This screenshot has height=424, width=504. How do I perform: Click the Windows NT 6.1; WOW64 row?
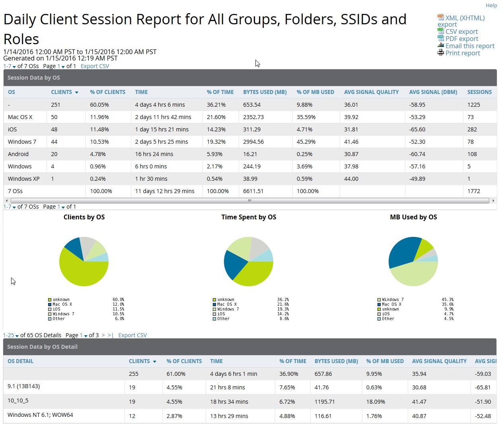[x=250, y=416]
